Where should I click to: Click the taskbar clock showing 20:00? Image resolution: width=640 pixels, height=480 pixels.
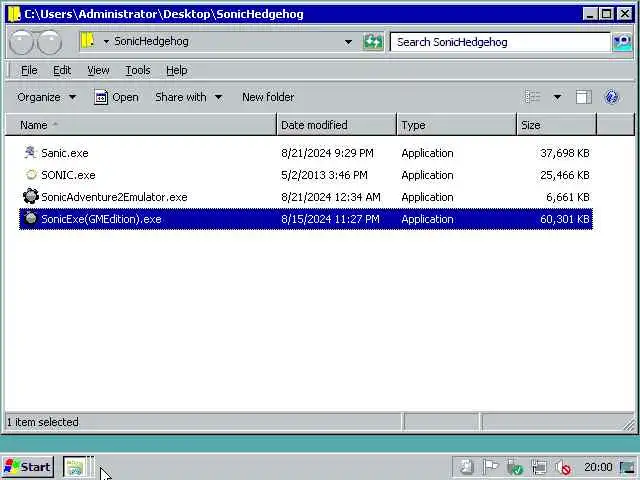(598, 467)
